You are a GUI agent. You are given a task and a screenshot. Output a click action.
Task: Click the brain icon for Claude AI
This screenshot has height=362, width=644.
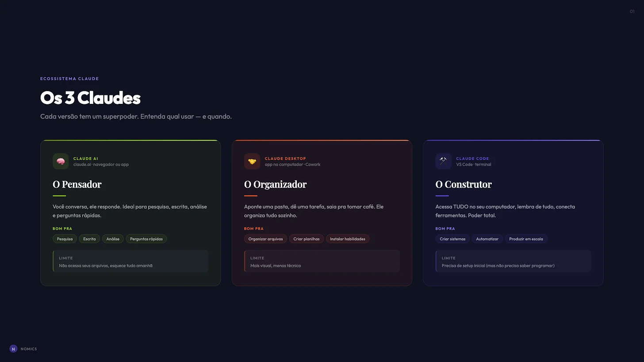tap(61, 161)
